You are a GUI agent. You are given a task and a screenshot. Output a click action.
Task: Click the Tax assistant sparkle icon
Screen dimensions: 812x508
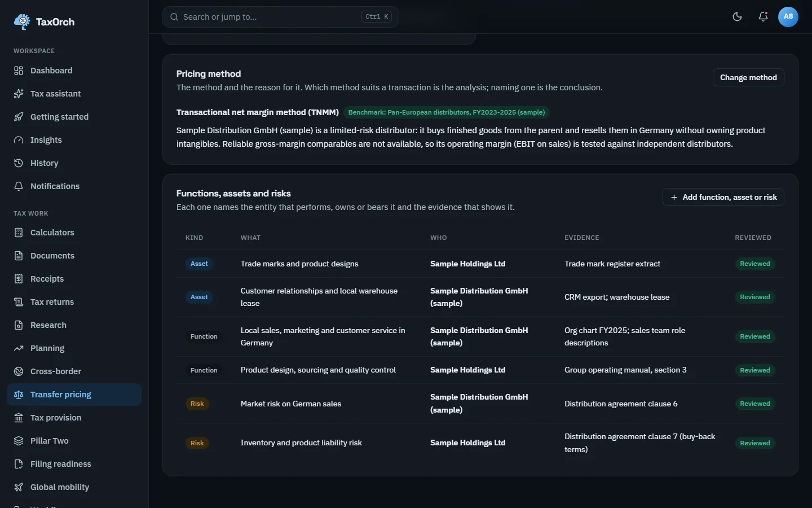click(x=19, y=94)
